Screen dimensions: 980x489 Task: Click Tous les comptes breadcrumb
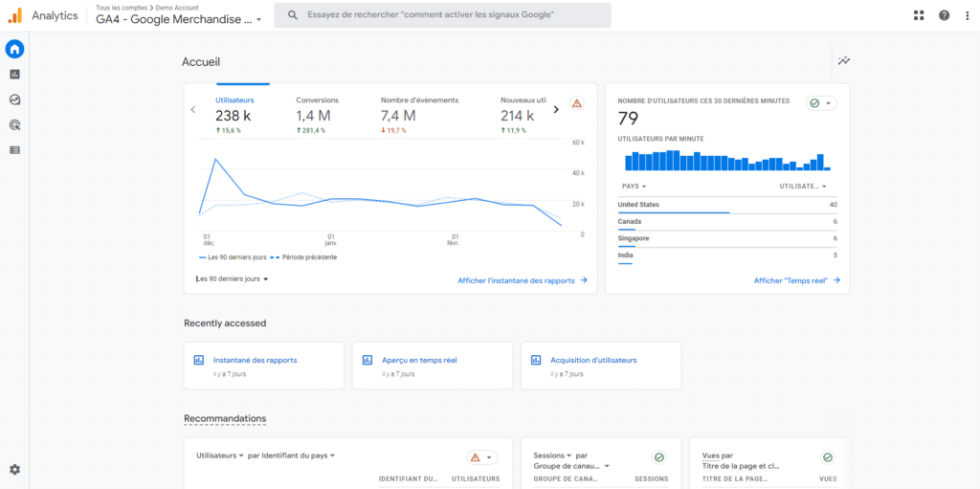pos(120,8)
